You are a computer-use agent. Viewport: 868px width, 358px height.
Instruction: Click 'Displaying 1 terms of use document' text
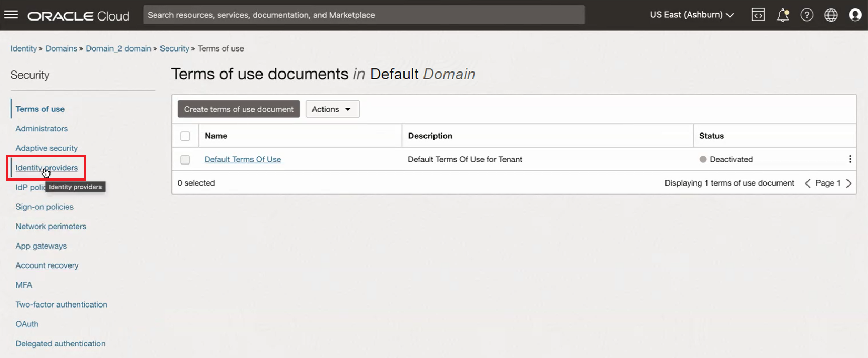pyautogui.click(x=729, y=183)
